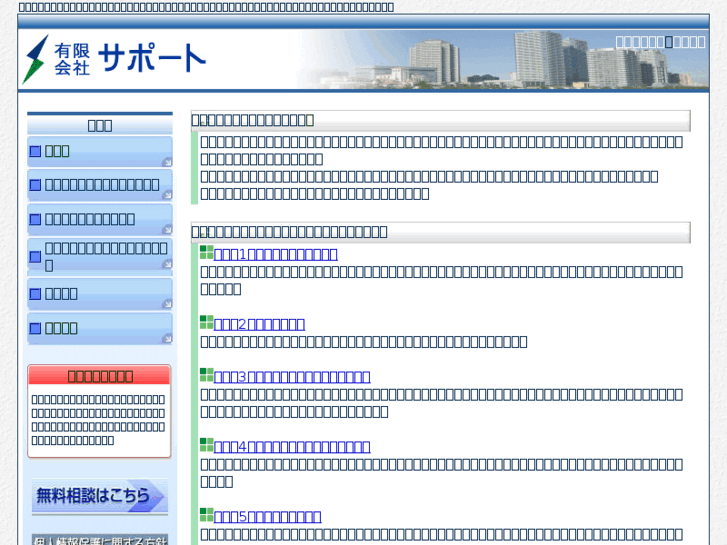Open the heading link containing number 1
Viewport: 727px width, 545px height.
275,254
